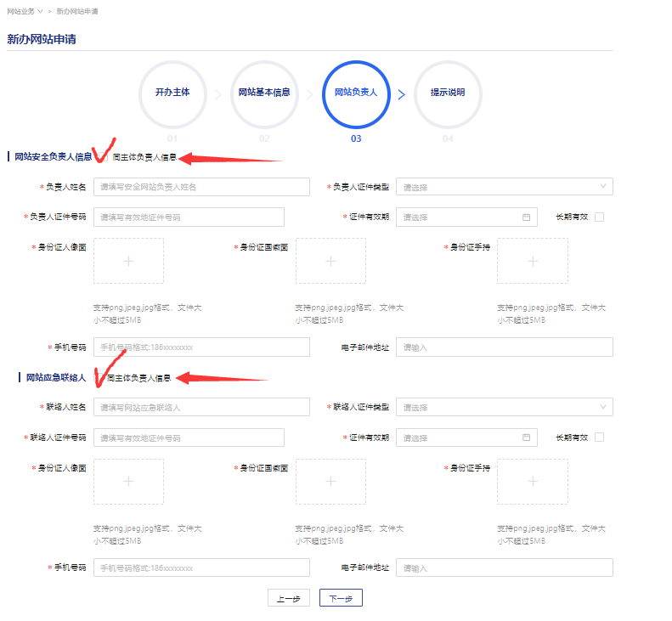Click calendar icon in emergency contact's 证件有效期 field
The width and height of the screenshot is (672, 621).
coord(526,438)
